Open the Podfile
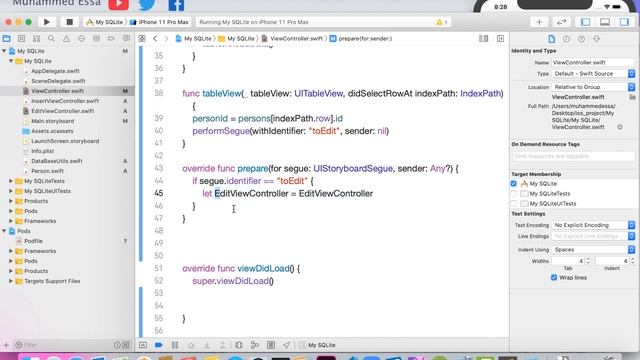Screen dimensions: 640x360 [33, 241]
